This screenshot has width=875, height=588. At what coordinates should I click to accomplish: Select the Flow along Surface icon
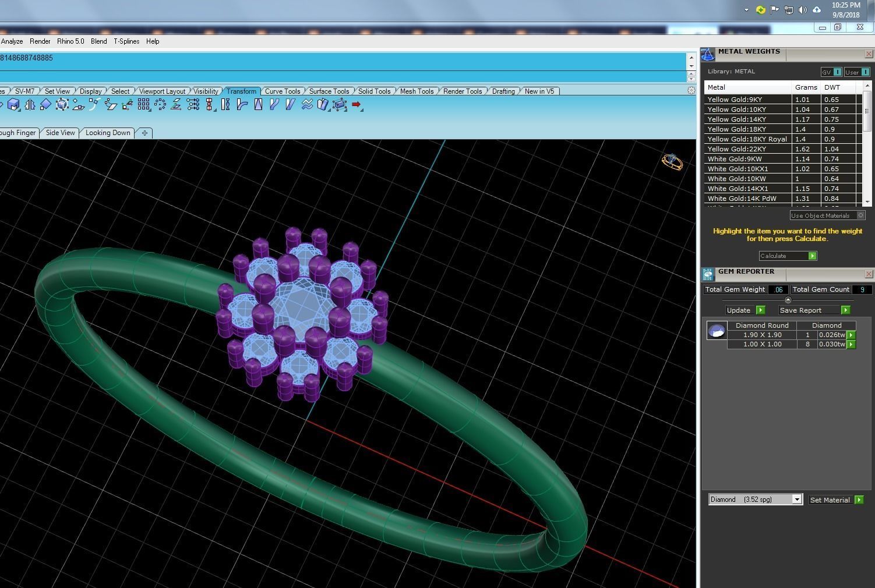[111, 105]
